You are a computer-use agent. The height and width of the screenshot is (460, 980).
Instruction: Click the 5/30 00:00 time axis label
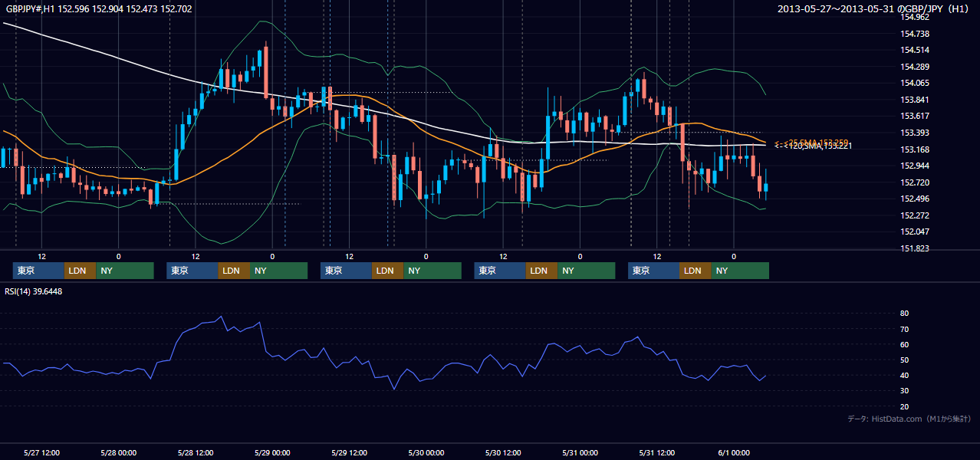coord(426,453)
